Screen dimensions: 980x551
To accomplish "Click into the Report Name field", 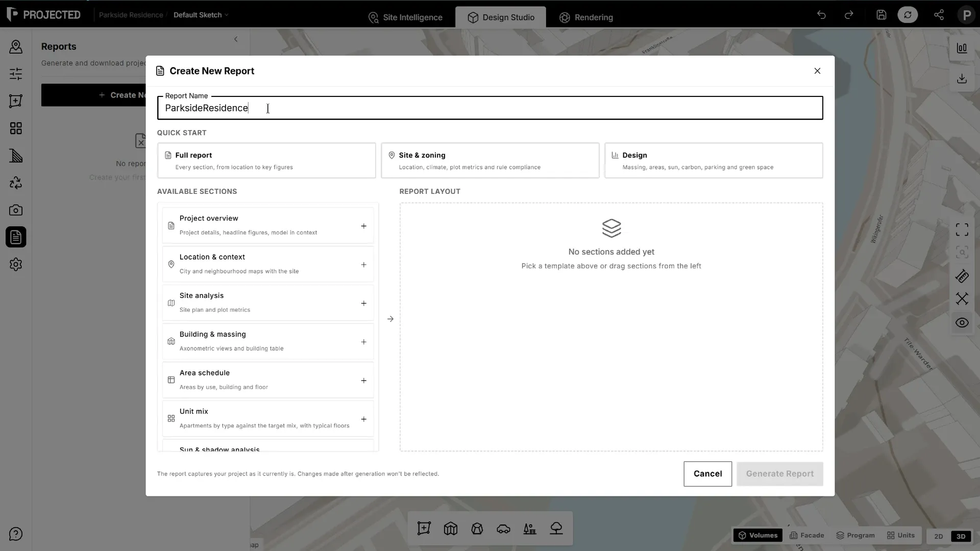I will pyautogui.click(x=490, y=108).
